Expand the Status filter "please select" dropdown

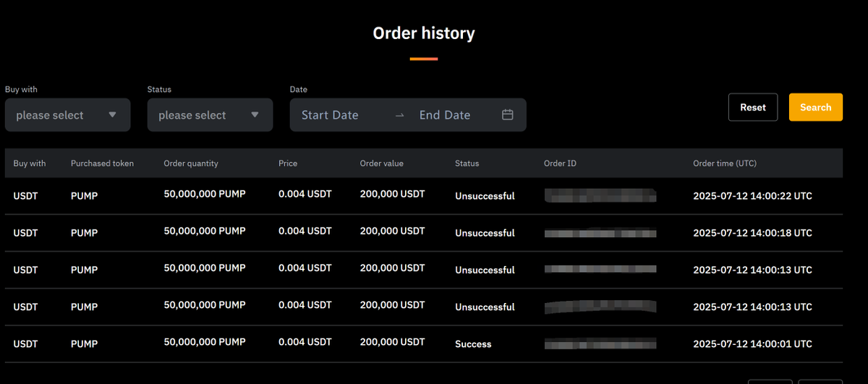210,115
